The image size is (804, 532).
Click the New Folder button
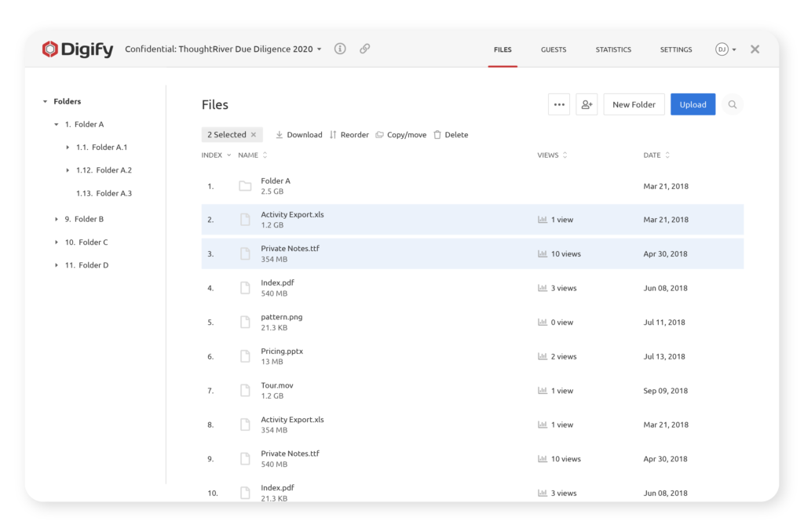pyautogui.click(x=634, y=104)
